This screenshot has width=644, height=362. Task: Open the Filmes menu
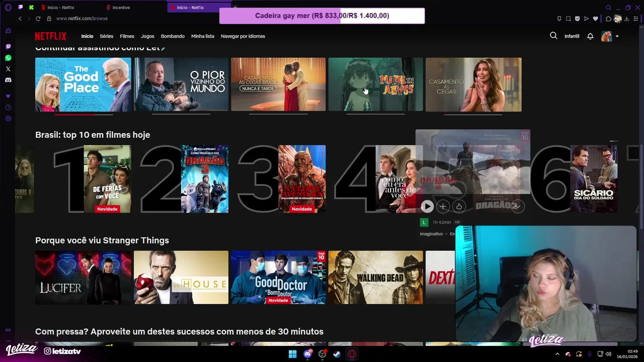[127, 36]
